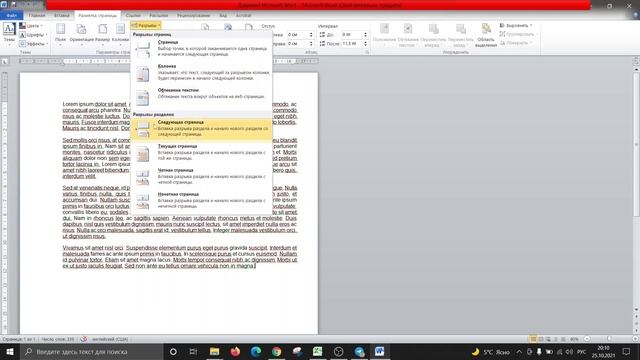Adjust right indent spinner arrows
The height and width of the screenshot is (360, 640).
coord(311,43)
